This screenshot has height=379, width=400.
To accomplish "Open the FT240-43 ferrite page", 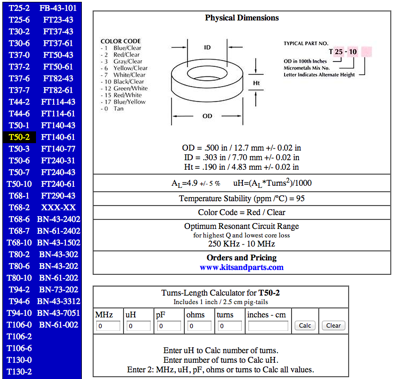I will (x=58, y=172).
